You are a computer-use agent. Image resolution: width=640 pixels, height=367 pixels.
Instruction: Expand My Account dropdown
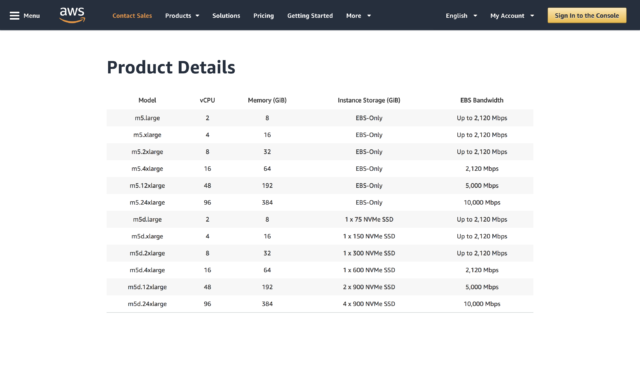(512, 16)
